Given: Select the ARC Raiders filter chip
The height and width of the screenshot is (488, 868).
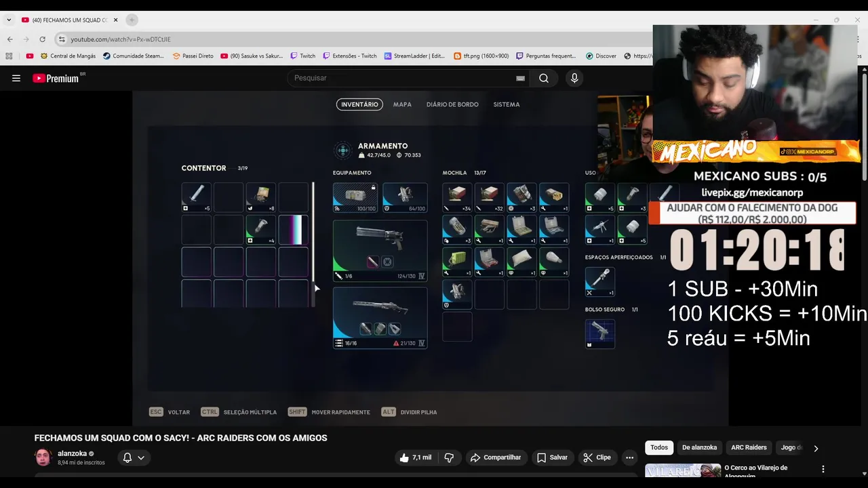Looking at the screenshot, I should 749,447.
